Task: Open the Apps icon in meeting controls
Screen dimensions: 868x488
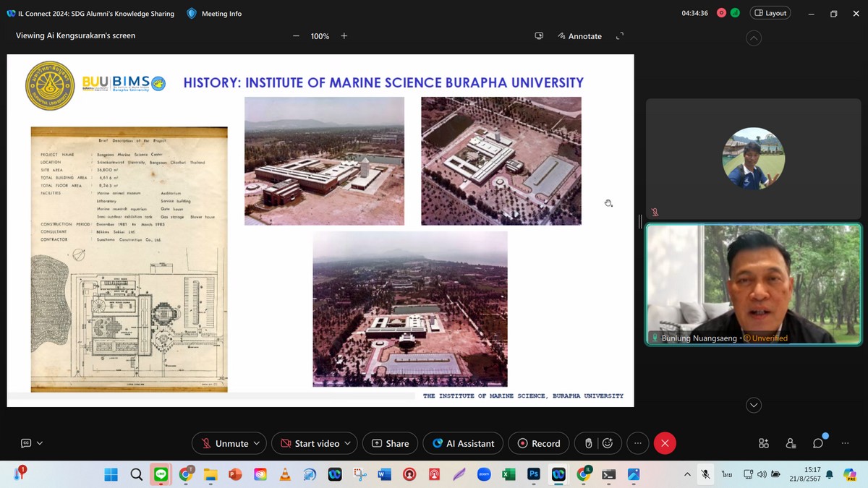Action: point(764,443)
